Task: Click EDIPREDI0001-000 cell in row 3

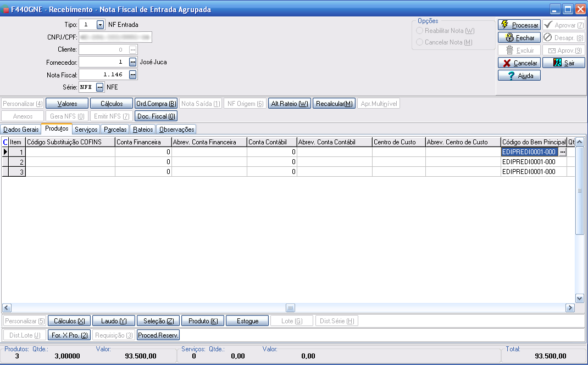Action: tap(534, 171)
